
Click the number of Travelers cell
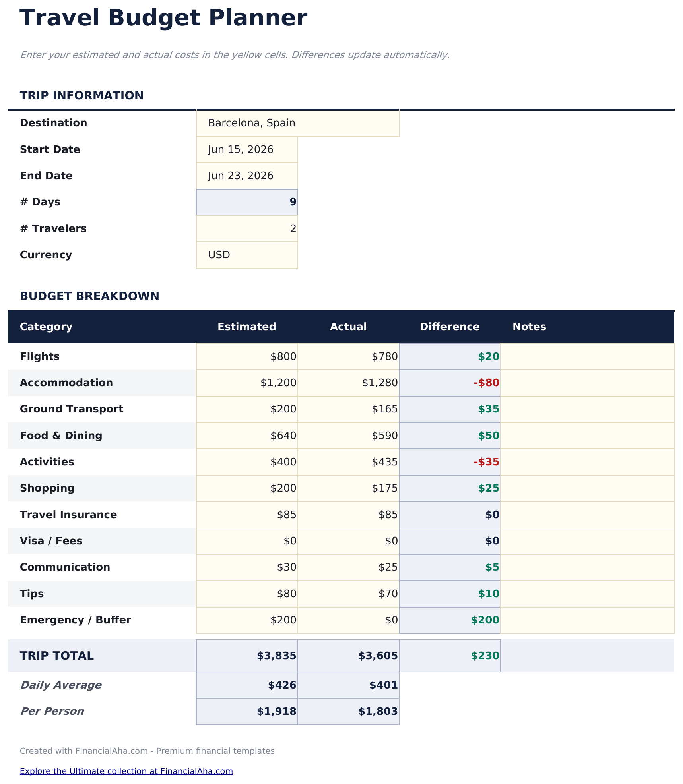pos(247,228)
